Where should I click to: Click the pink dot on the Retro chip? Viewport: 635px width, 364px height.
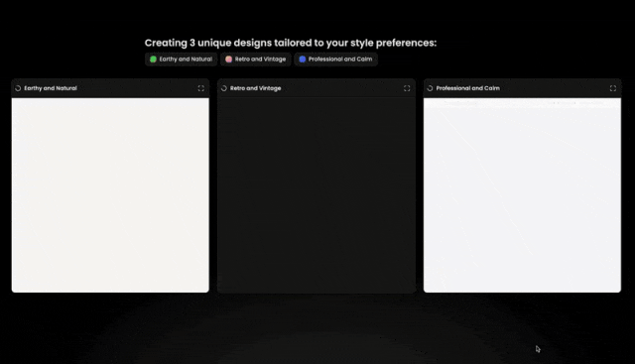[229, 60]
